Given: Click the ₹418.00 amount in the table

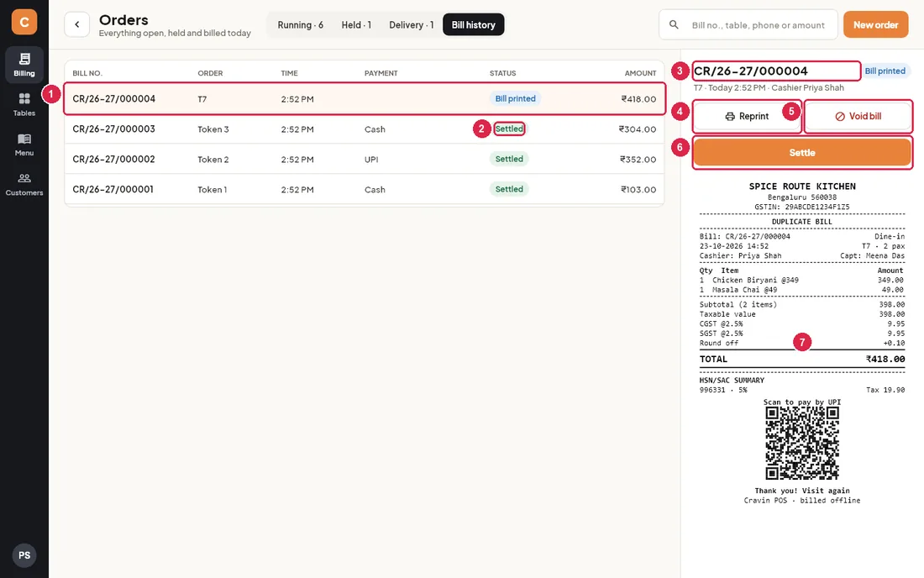Looking at the screenshot, I should point(638,99).
